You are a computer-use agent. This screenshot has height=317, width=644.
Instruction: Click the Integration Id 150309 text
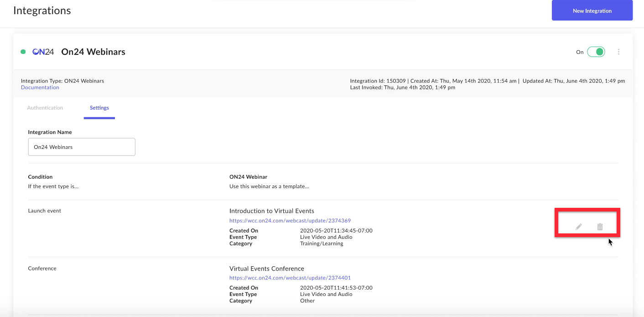click(x=378, y=81)
